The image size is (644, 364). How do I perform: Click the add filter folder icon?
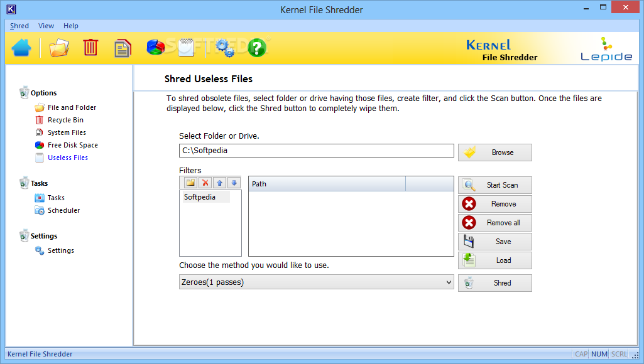(190, 183)
